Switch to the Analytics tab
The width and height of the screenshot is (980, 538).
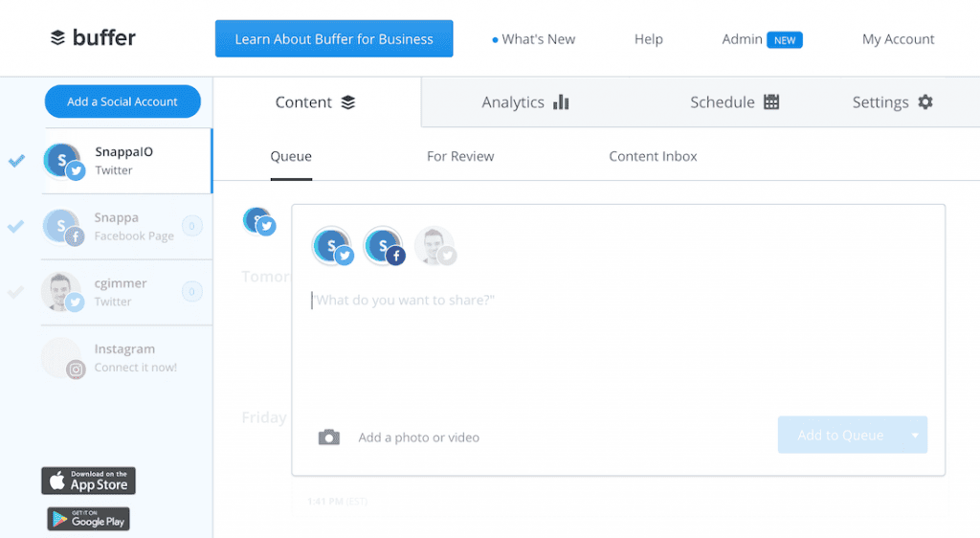point(525,101)
